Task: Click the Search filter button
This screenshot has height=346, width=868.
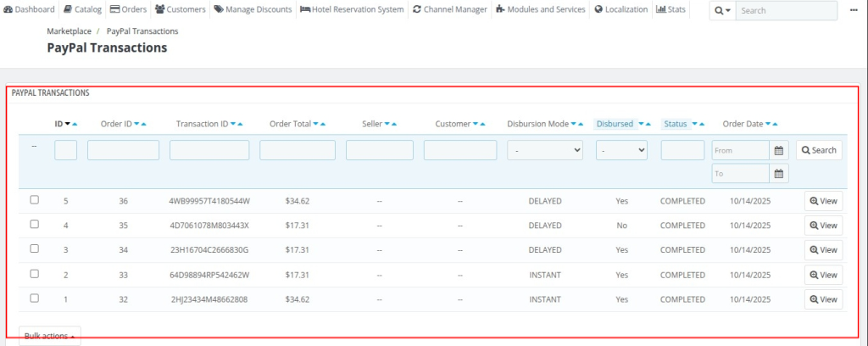Action: [820, 150]
